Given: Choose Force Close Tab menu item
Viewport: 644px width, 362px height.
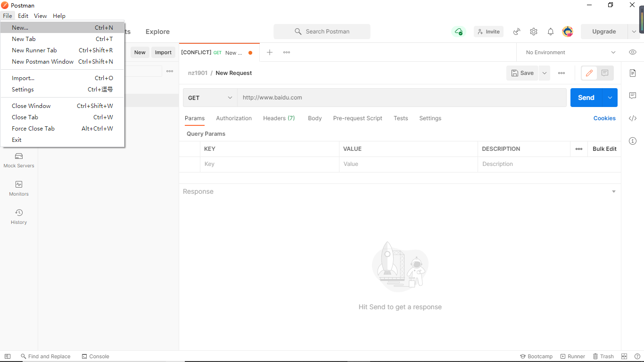Looking at the screenshot, I should (x=62, y=129).
